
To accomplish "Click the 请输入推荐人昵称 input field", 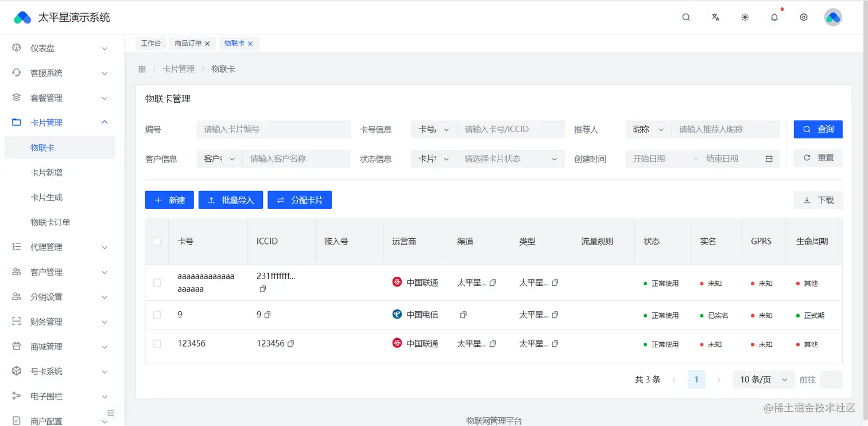I will (726, 130).
